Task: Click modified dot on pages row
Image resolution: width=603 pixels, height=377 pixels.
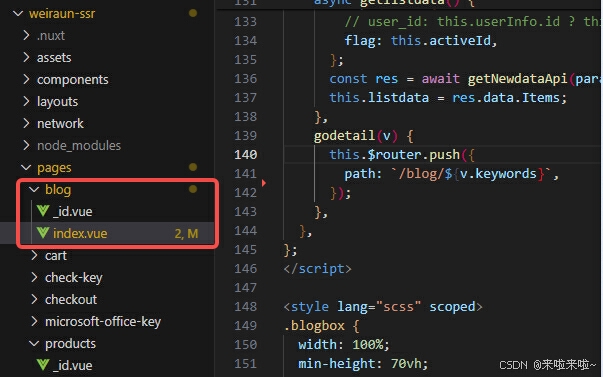Action: [x=193, y=167]
